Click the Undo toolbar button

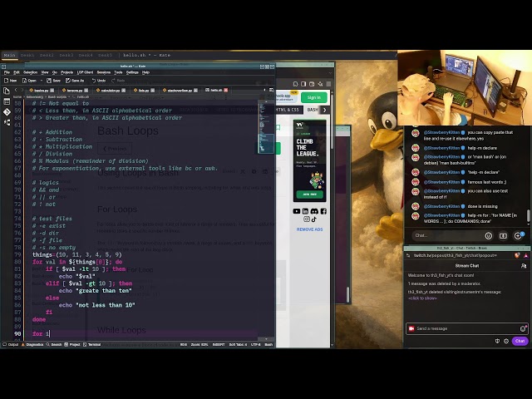tap(99, 81)
